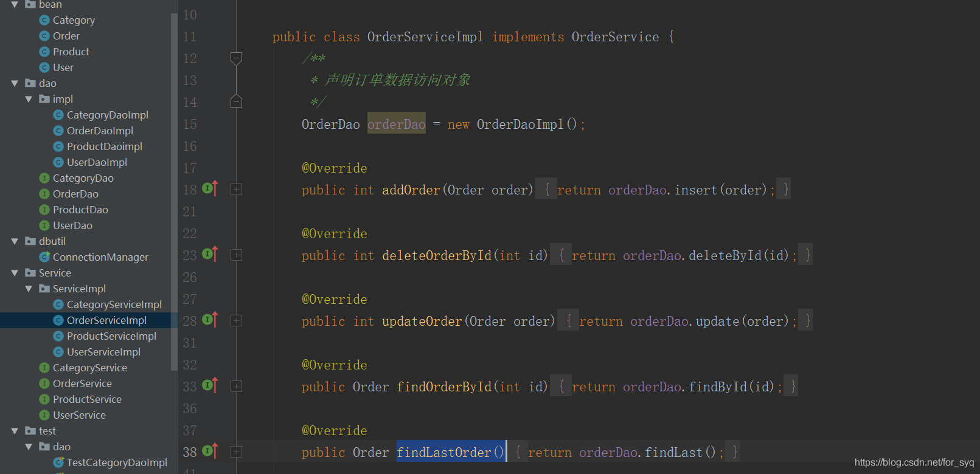The height and width of the screenshot is (474, 980).
Task: Click the OrderDao interface icon
Action: point(44,194)
